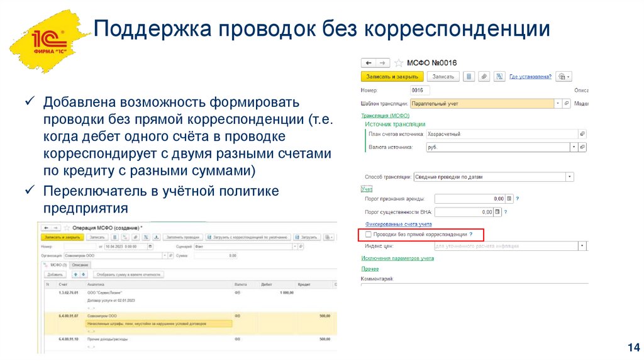Open the Шаблон трансляции item via its open icon

click(x=567, y=104)
